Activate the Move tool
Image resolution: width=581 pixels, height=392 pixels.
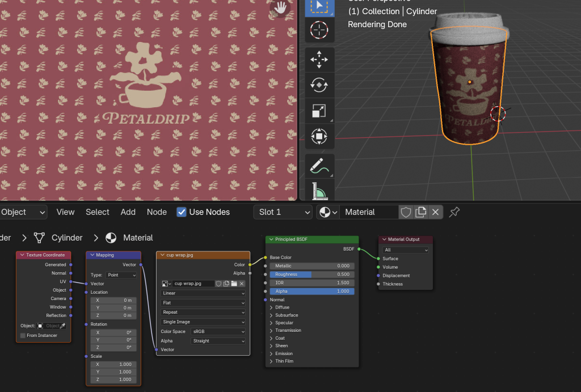(x=319, y=59)
